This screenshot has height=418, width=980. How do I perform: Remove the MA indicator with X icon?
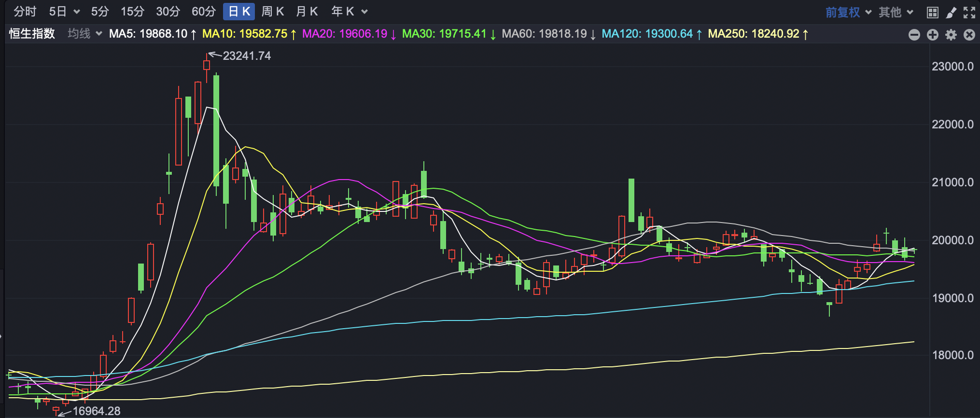click(969, 35)
